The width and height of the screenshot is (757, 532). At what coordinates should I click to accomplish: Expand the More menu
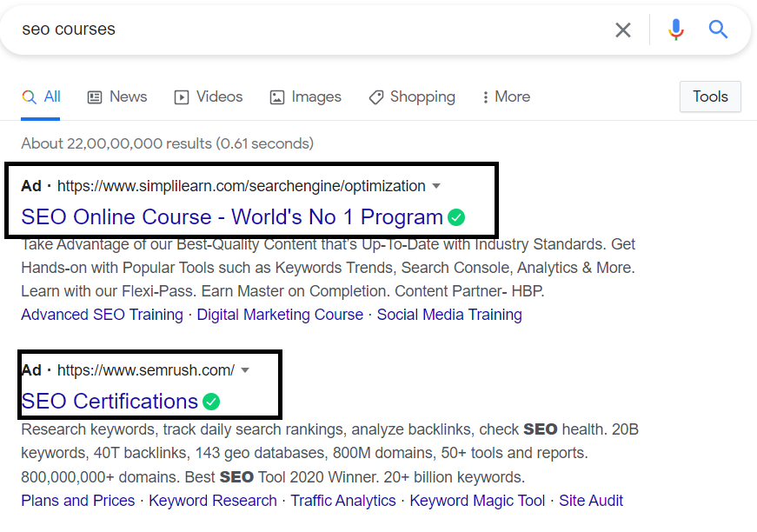[506, 97]
